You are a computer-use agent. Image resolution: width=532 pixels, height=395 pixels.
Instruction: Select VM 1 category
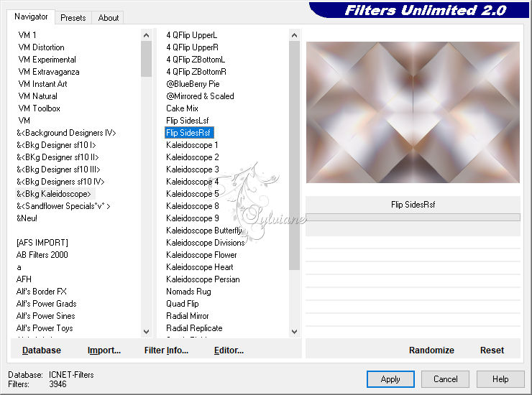point(27,35)
